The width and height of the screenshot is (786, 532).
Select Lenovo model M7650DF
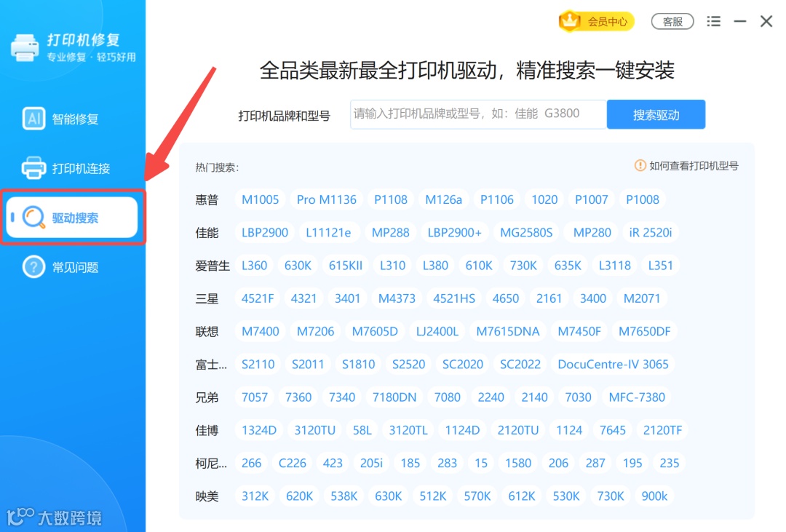[x=645, y=331]
